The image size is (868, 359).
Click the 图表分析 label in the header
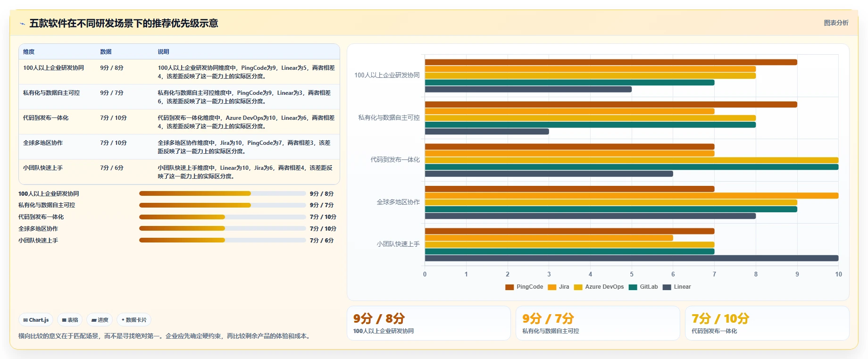pos(836,23)
